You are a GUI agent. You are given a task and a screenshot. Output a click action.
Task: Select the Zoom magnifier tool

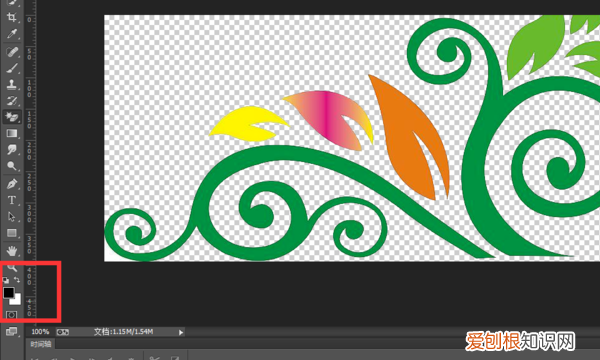[12, 267]
